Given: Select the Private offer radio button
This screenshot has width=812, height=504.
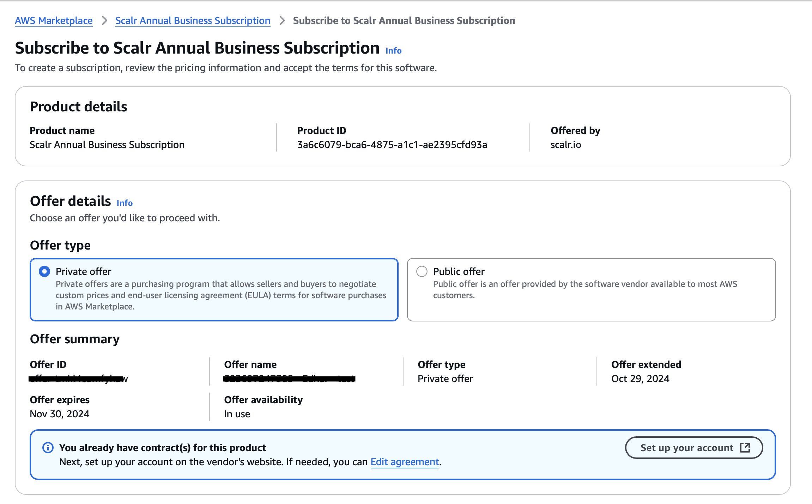Looking at the screenshot, I should [x=44, y=271].
